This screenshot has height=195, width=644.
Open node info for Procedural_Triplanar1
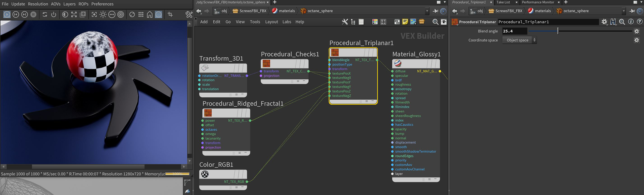(x=631, y=22)
